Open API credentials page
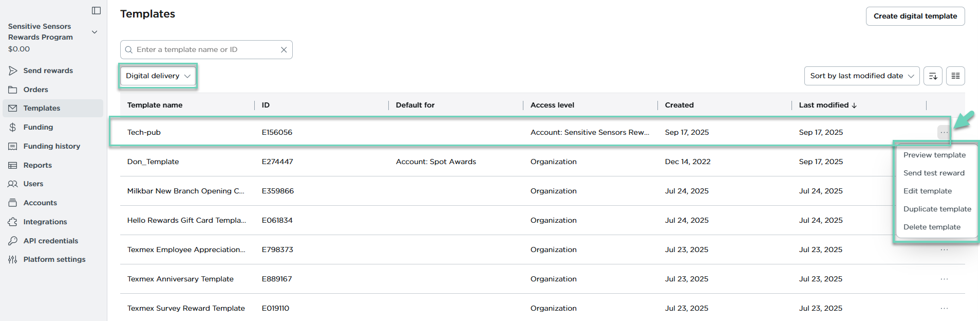 50,241
